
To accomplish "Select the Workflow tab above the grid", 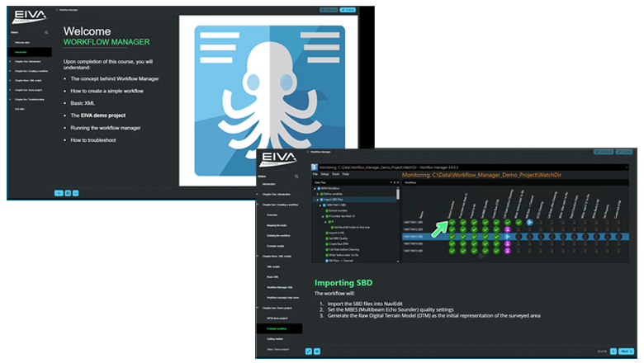I will 410,182.
